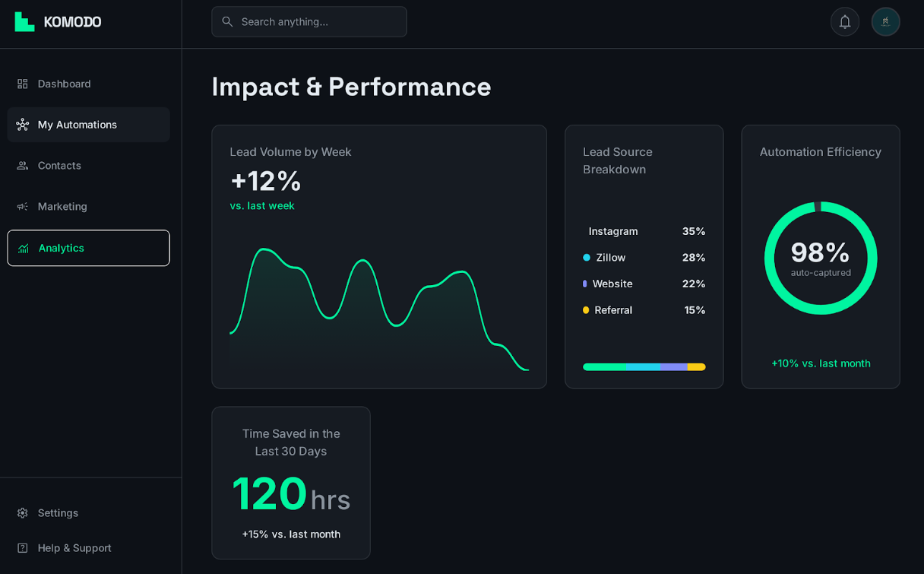
Task: Click the search magnifier icon
Action: point(227,21)
